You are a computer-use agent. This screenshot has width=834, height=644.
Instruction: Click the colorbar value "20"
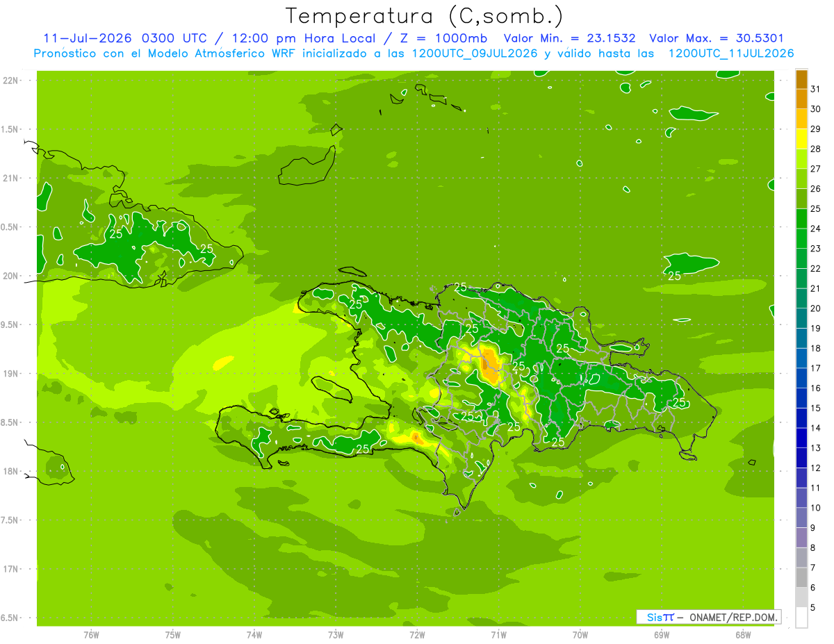coord(815,308)
